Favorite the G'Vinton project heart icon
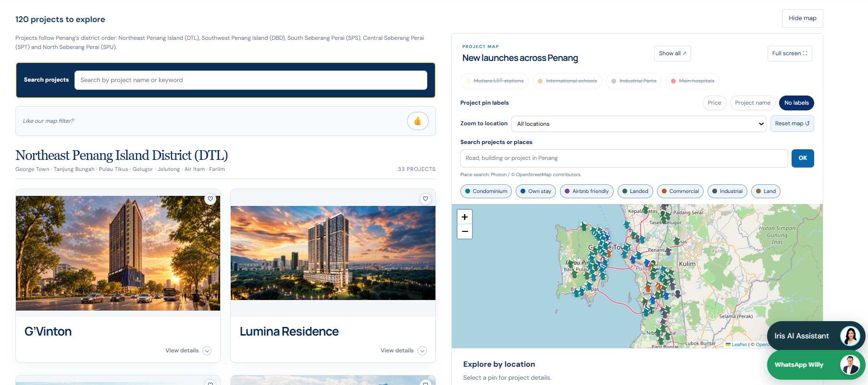The height and width of the screenshot is (385, 868). tap(210, 199)
